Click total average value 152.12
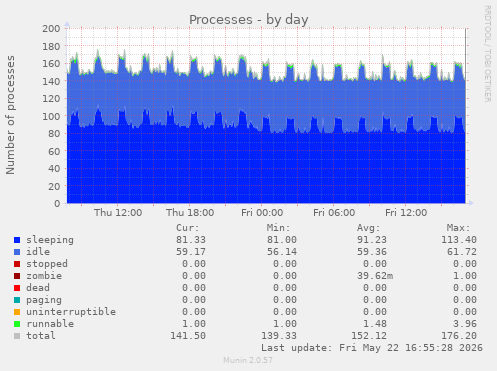Viewport: 497px width, 371px height. 369,336
